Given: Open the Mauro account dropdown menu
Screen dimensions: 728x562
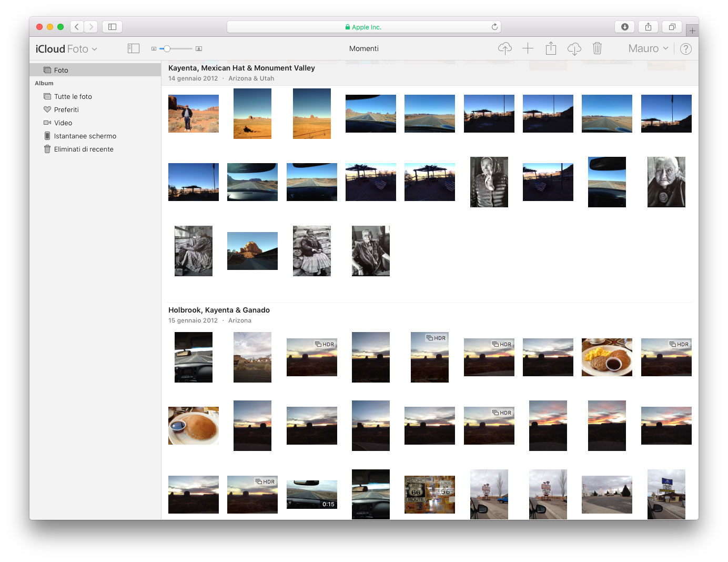Looking at the screenshot, I should (x=648, y=48).
